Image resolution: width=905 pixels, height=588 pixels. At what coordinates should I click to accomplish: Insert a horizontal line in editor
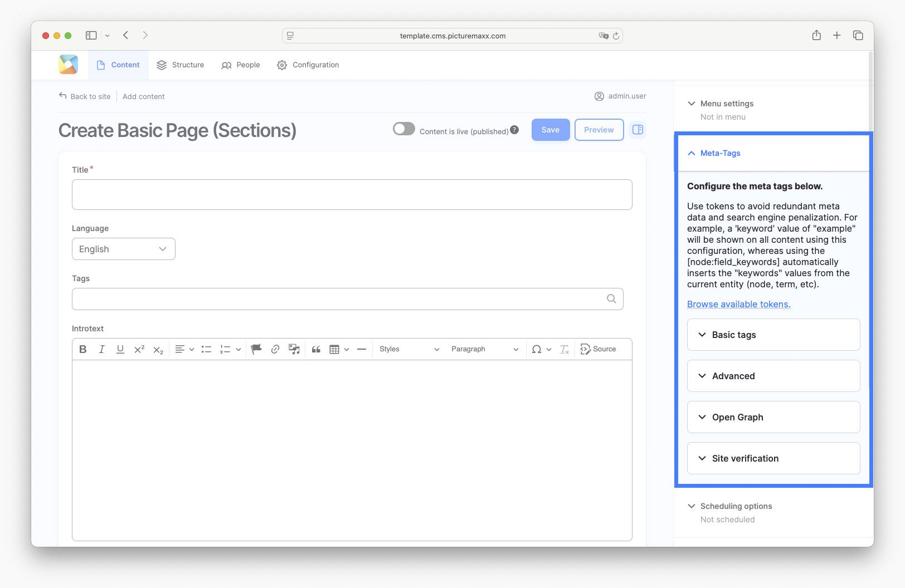click(x=361, y=349)
